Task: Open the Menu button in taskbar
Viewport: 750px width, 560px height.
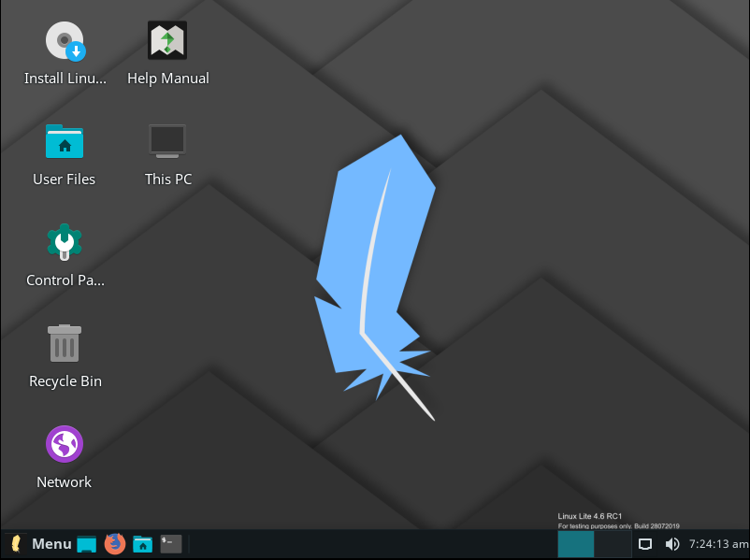Action: click(x=40, y=544)
